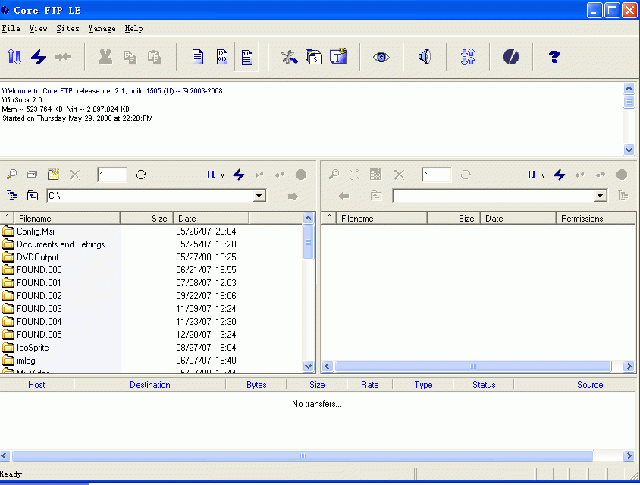Sort local files by the Size column
This screenshot has width=640, height=485.
[x=147, y=218]
